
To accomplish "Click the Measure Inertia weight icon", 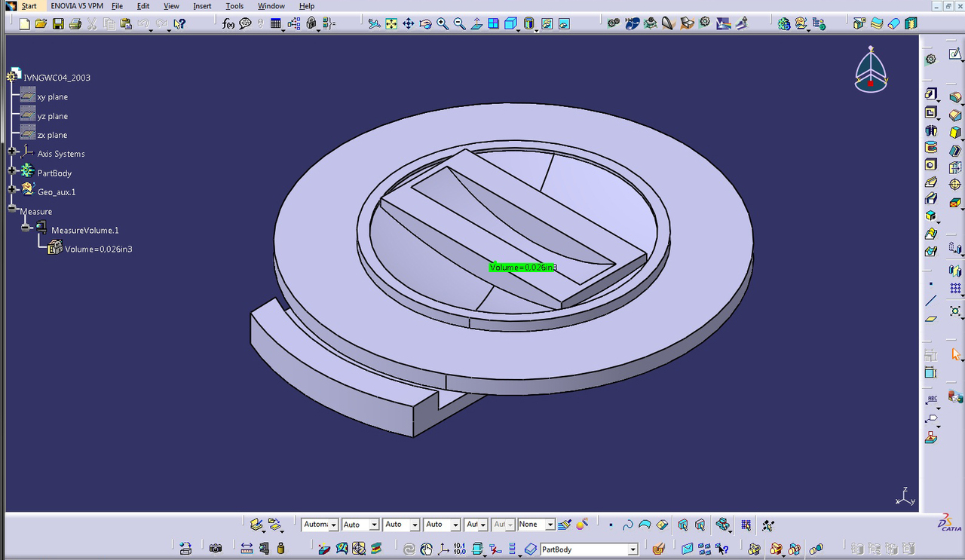I will [280, 549].
